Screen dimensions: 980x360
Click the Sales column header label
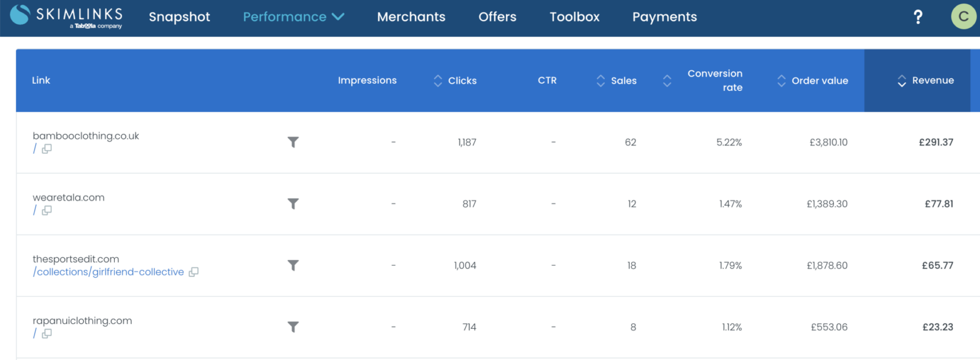point(624,81)
